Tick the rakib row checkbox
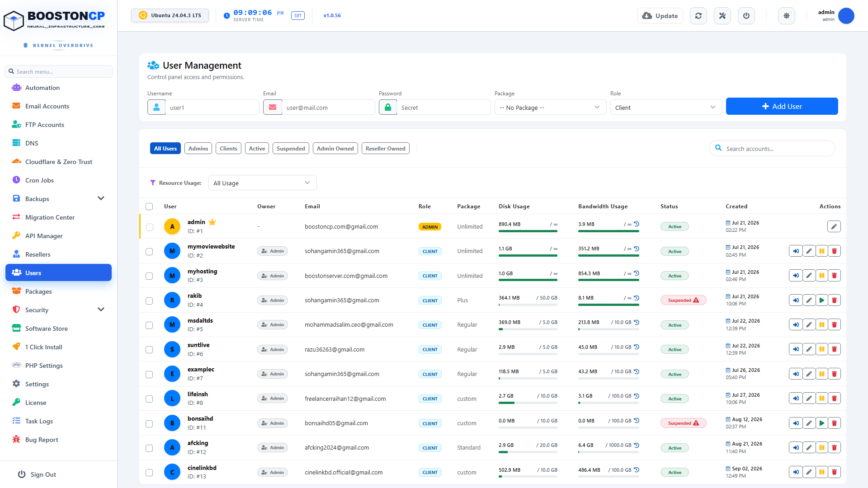The image size is (868, 488). pos(149,301)
